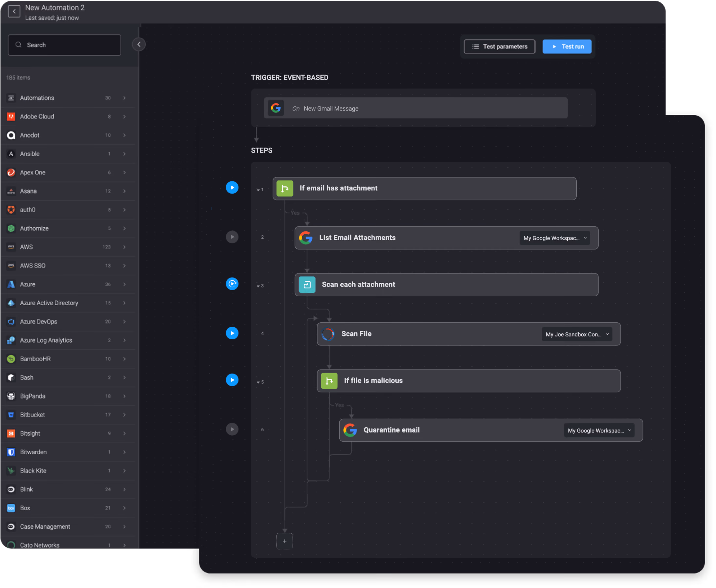Select the If file is malicious step label

(374, 381)
